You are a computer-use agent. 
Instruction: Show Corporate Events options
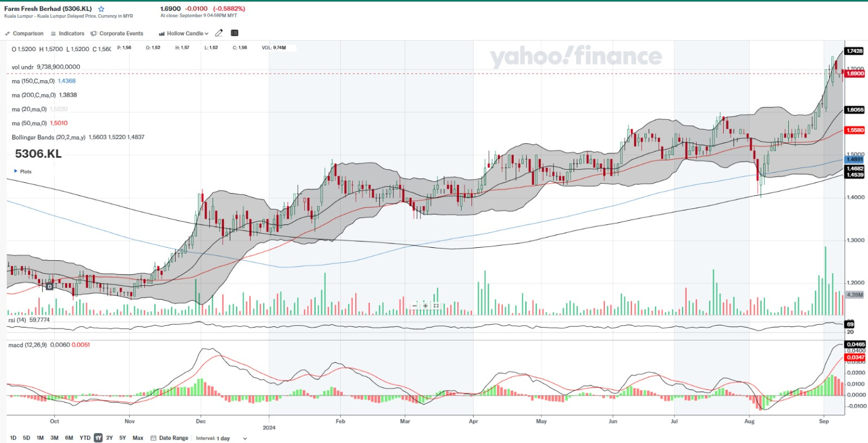tap(117, 34)
